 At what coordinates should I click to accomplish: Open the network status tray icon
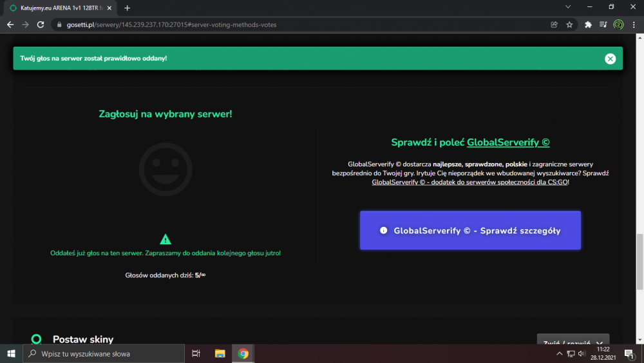[x=571, y=353]
